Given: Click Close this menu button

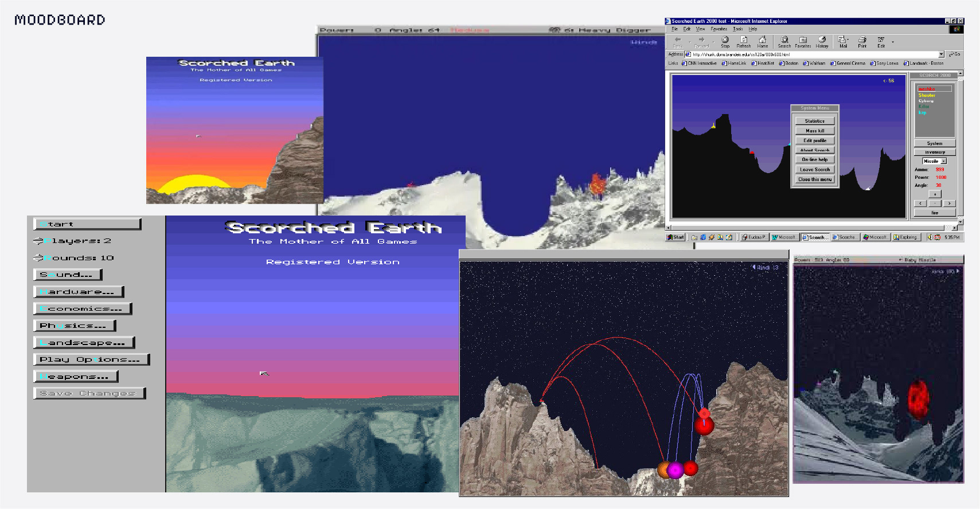Looking at the screenshot, I should [815, 179].
